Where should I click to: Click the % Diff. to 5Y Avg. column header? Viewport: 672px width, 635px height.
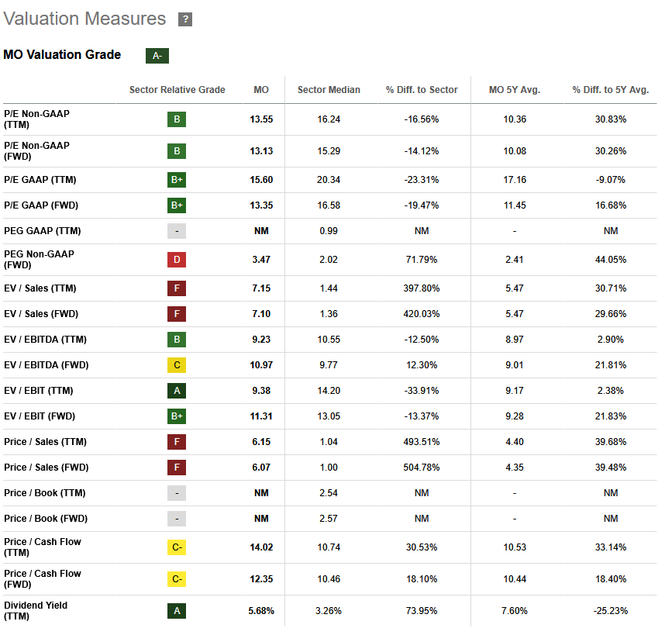coord(610,90)
